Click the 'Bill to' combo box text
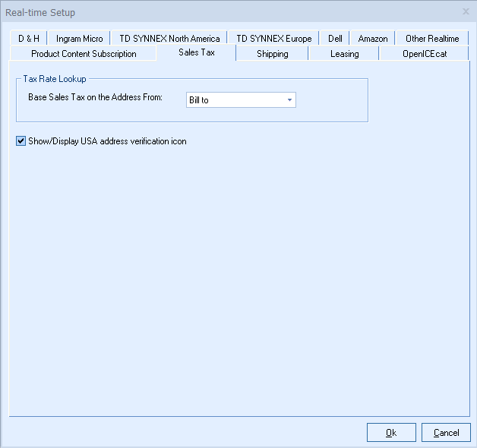This screenshot has height=448, width=477. click(x=232, y=100)
